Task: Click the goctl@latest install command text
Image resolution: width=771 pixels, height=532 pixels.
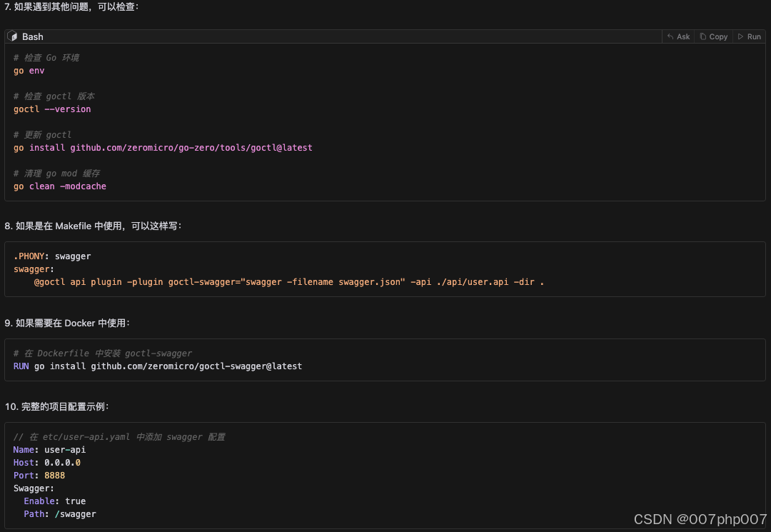Action: click(162, 147)
